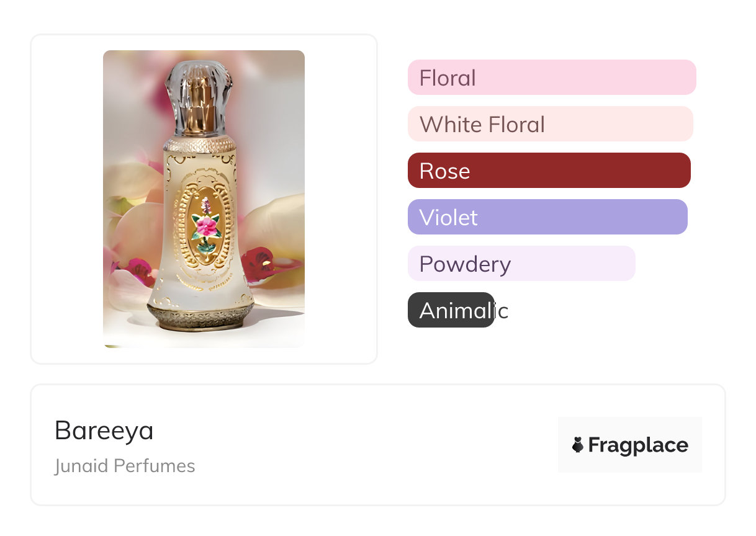Select the White Floral accord bar
Viewport: 756px width, 536px height.
[550, 124]
